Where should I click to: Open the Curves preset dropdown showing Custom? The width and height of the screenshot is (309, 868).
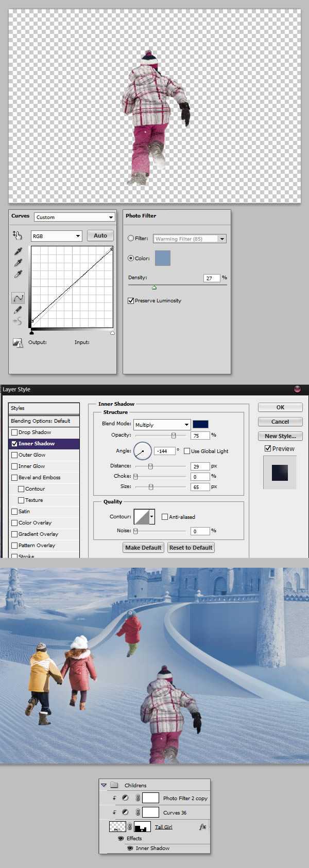74,217
